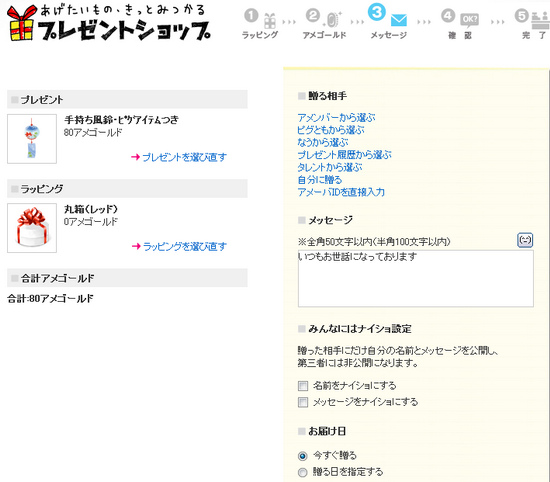Click the ラッピング section header
Viewport: 550px width, 482px height.
pos(127,189)
